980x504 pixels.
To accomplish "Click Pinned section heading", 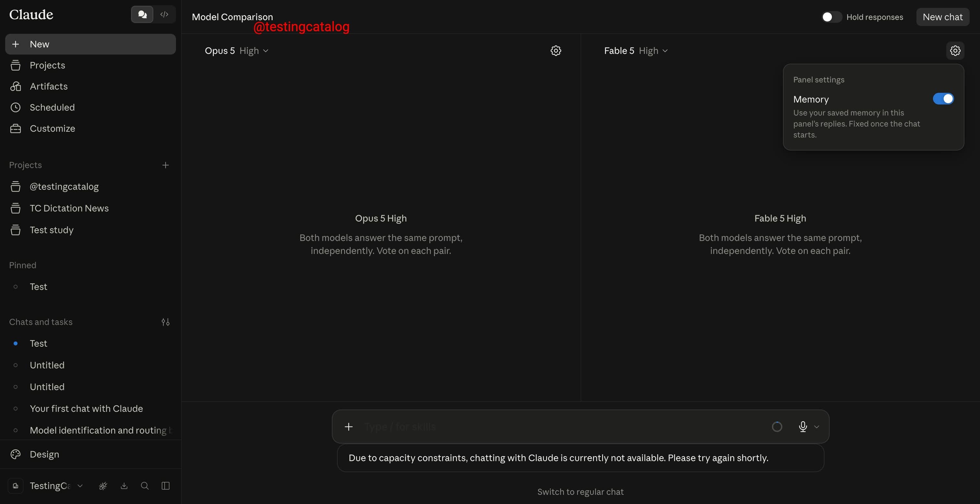I will coord(23,265).
